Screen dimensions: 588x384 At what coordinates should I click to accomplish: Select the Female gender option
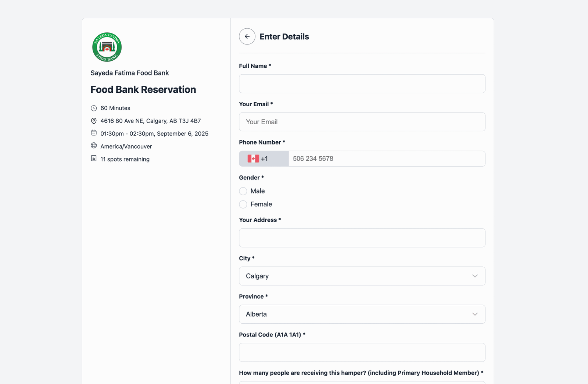pos(243,205)
